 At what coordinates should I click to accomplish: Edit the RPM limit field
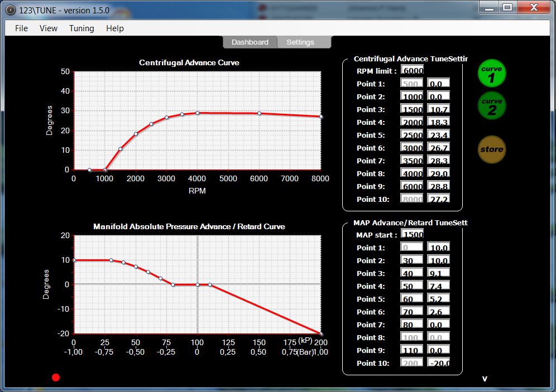pyautogui.click(x=412, y=70)
